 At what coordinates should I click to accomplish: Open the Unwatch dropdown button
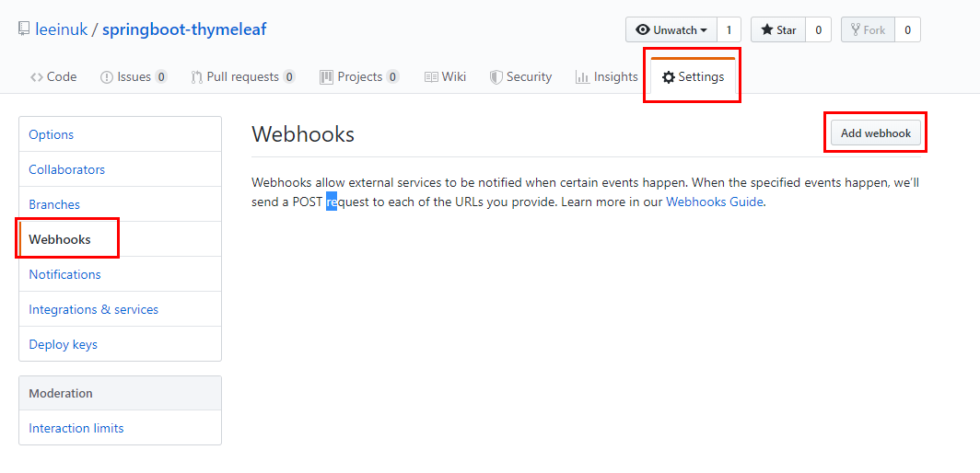671,29
